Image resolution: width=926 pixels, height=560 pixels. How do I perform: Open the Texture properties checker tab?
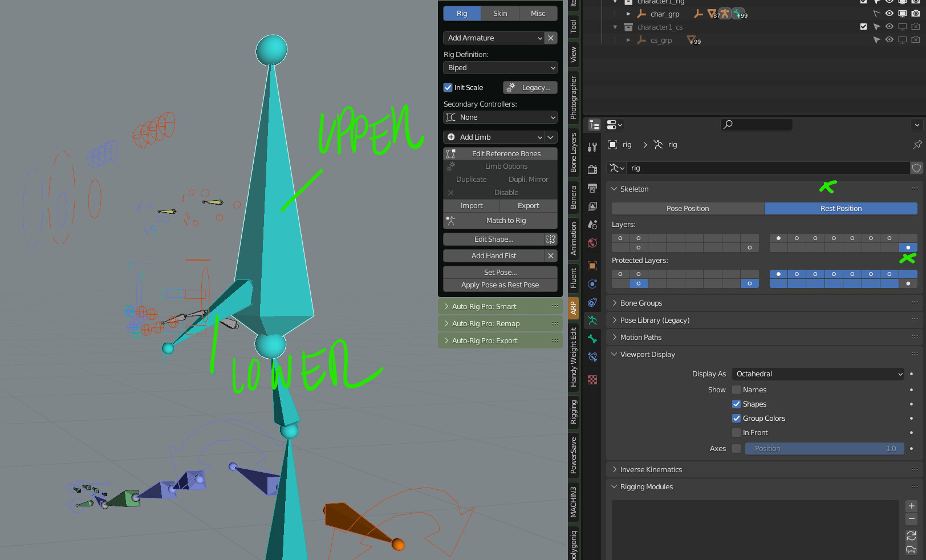592,380
